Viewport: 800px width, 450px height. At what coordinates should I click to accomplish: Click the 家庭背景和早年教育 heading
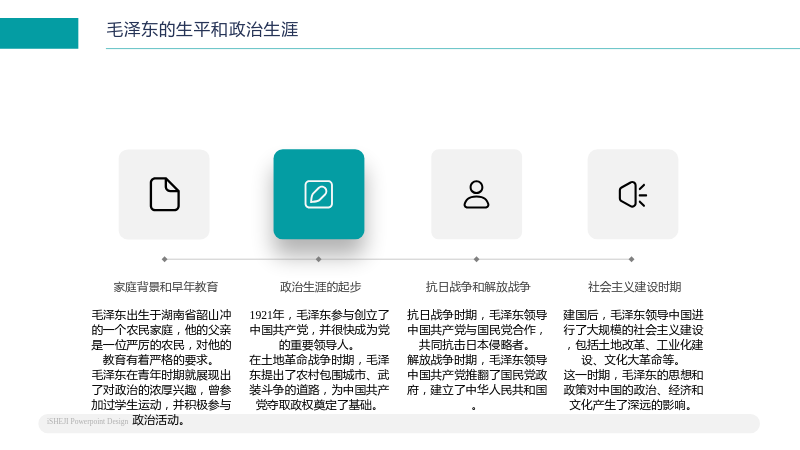click(x=166, y=287)
